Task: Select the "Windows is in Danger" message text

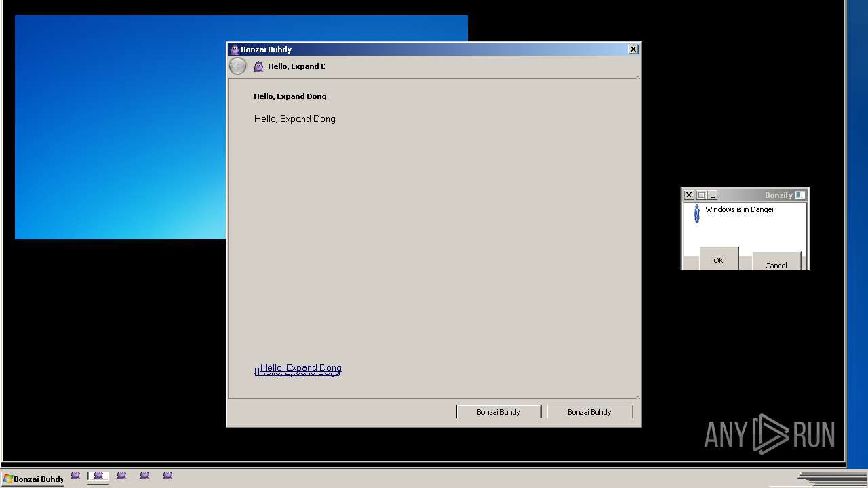Action: (x=740, y=209)
